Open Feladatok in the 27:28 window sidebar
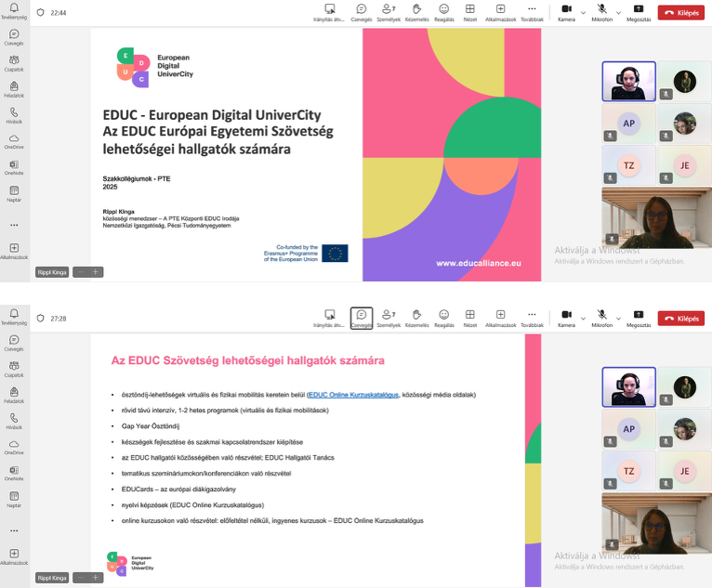 (14, 396)
